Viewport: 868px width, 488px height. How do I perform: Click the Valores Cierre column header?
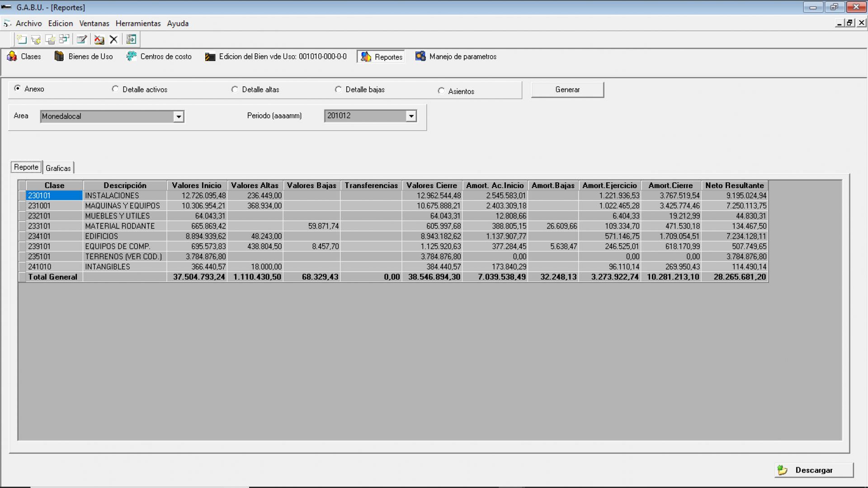tap(431, 185)
